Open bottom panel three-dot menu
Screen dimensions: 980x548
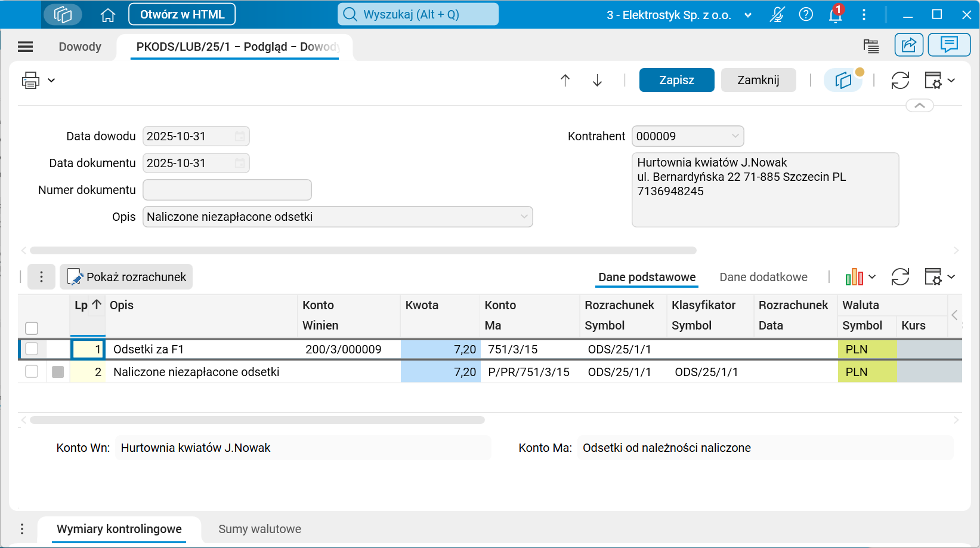tap(22, 529)
